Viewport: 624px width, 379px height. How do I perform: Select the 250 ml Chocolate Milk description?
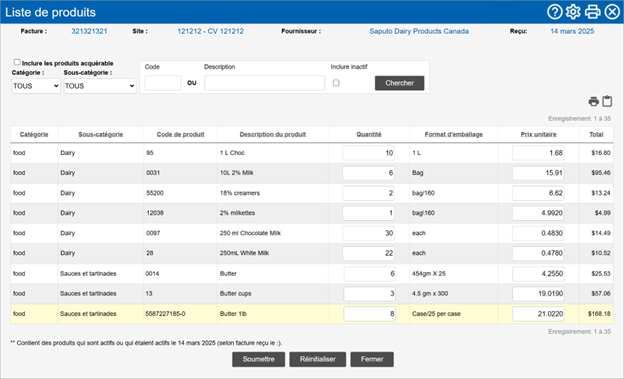coord(273,233)
